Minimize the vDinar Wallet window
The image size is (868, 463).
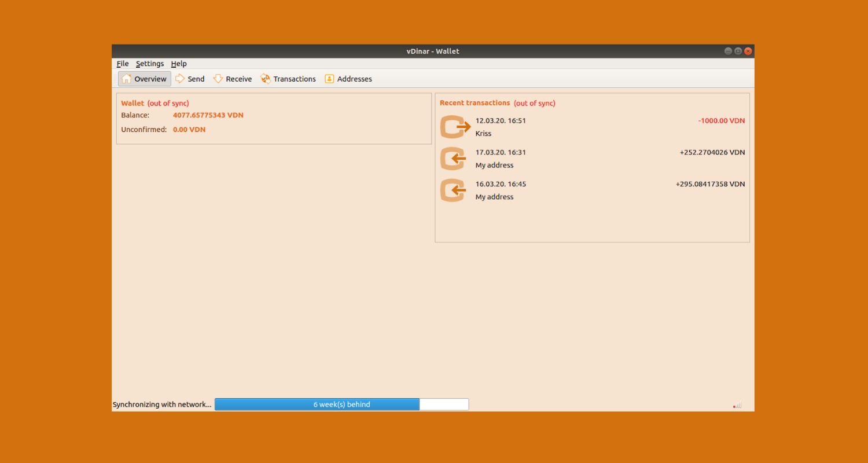728,52
